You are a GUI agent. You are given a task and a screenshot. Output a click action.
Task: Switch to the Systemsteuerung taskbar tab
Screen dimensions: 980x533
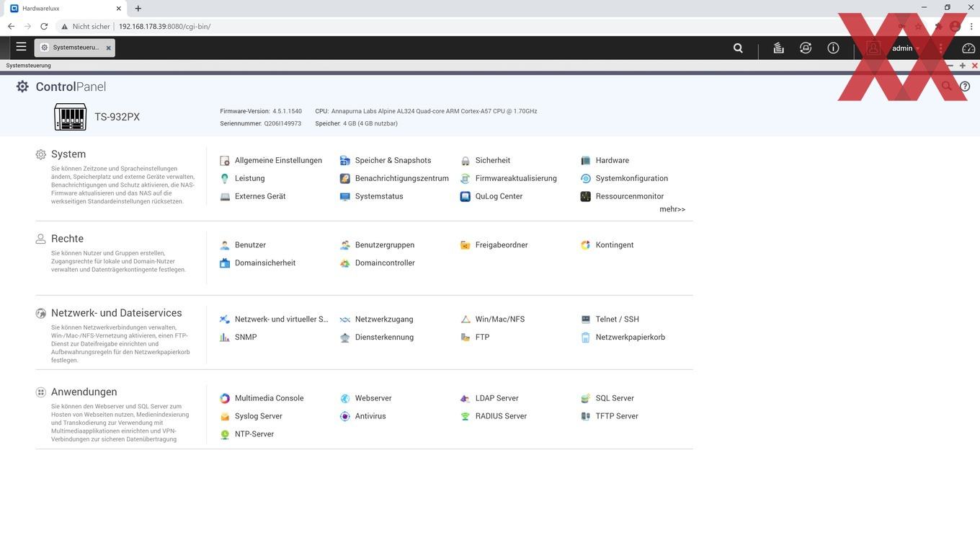click(x=72, y=48)
